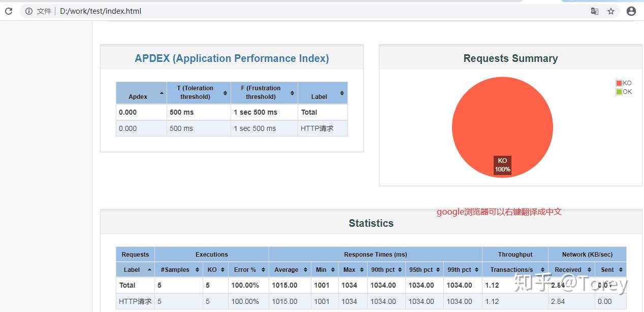Screen dimensions: 644x312
Task: Click the site information icon in address bar
Action: [29, 11]
